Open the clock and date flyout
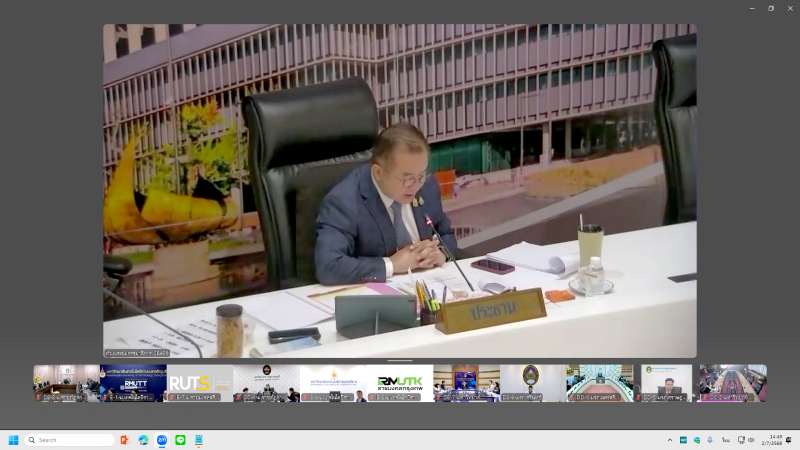This screenshot has width=800, height=450. tap(774, 440)
